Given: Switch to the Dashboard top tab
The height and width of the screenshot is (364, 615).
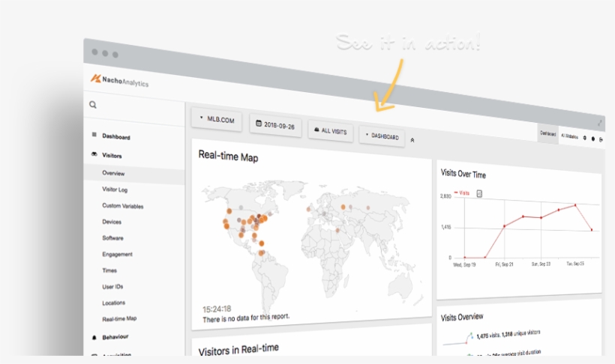Looking at the screenshot, I should pos(548,133).
